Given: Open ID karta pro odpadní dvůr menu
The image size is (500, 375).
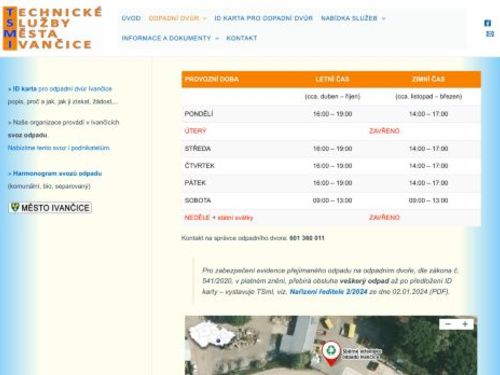Looking at the screenshot, I should [x=263, y=18].
